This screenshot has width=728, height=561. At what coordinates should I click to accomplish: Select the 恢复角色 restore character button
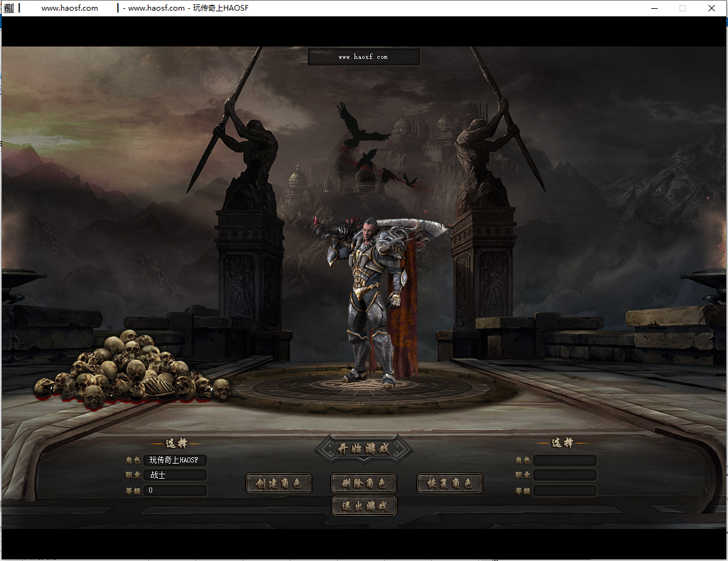pos(449,483)
